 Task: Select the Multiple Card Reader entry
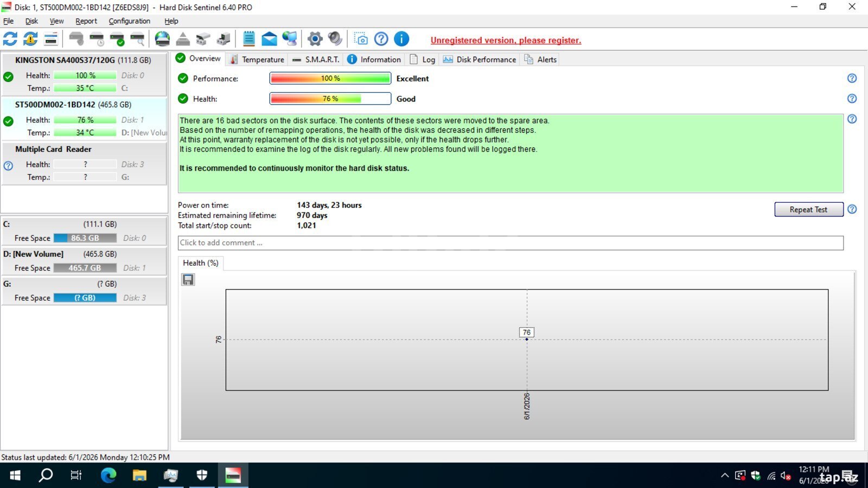(84, 163)
